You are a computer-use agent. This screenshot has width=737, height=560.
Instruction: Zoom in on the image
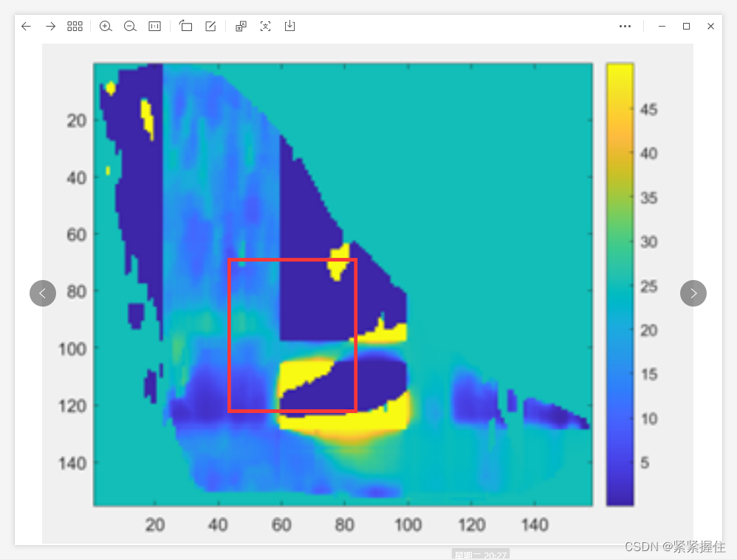click(x=106, y=26)
